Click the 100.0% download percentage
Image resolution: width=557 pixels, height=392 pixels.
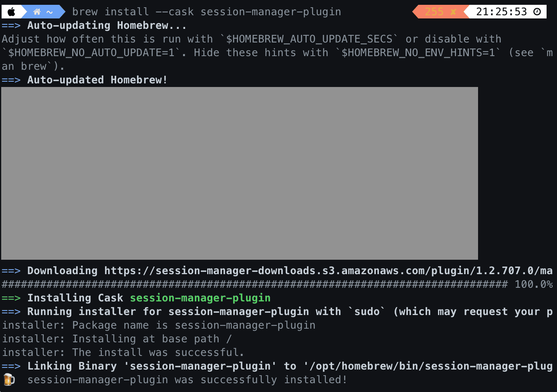pos(534,285)
